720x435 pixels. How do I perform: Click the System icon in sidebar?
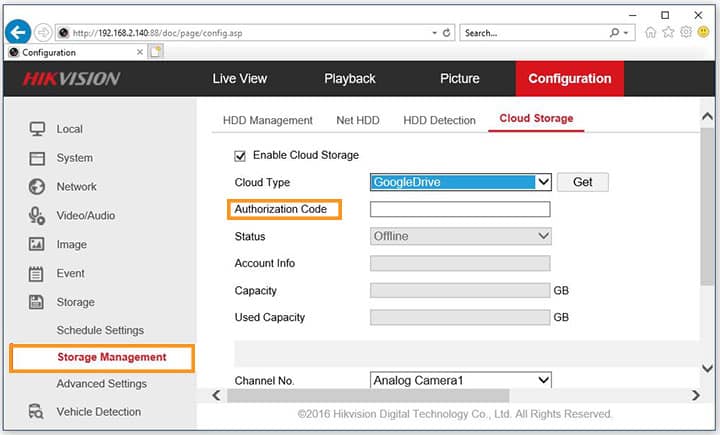pos(37,158)
